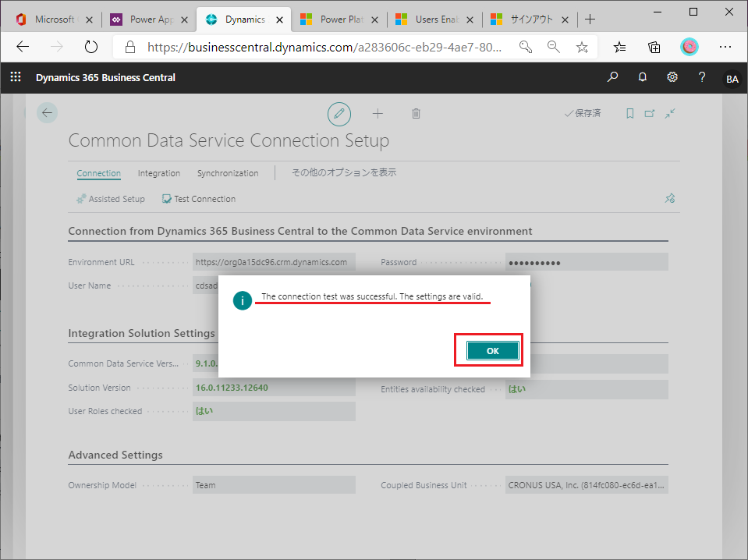Viewport: 748px width, 560px height.
Task: Close the Power Platform browser tab
Action: click(x=374, y=19)
